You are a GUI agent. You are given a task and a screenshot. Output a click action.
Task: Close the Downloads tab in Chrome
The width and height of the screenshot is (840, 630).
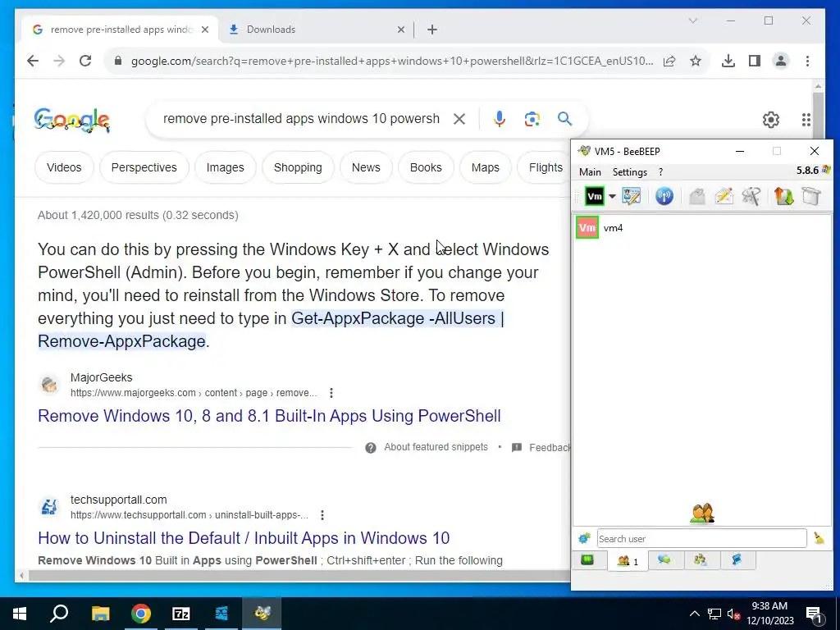pyautogui.click(x=400, y=30)
